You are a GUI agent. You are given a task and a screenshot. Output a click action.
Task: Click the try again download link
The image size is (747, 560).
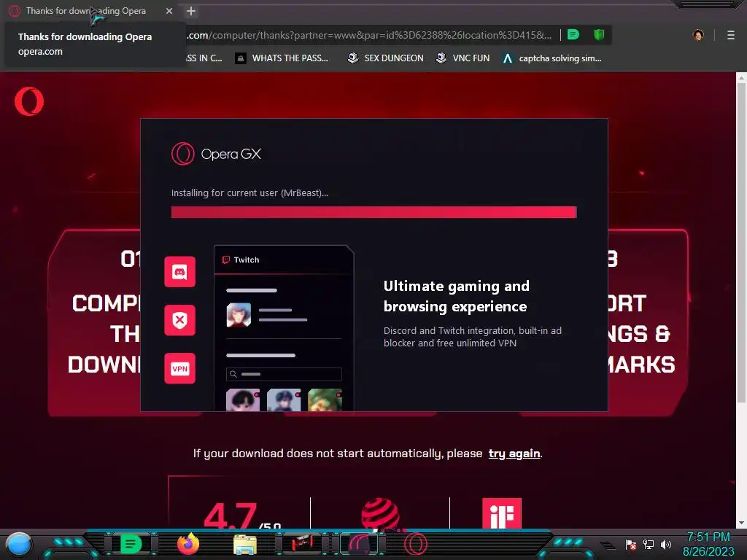coord(514,454)
